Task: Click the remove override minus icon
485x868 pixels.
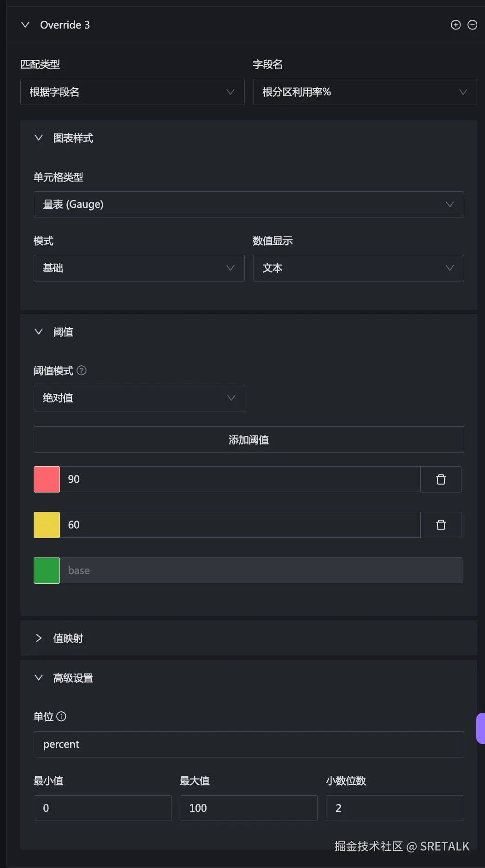Action: click(472, 25)
